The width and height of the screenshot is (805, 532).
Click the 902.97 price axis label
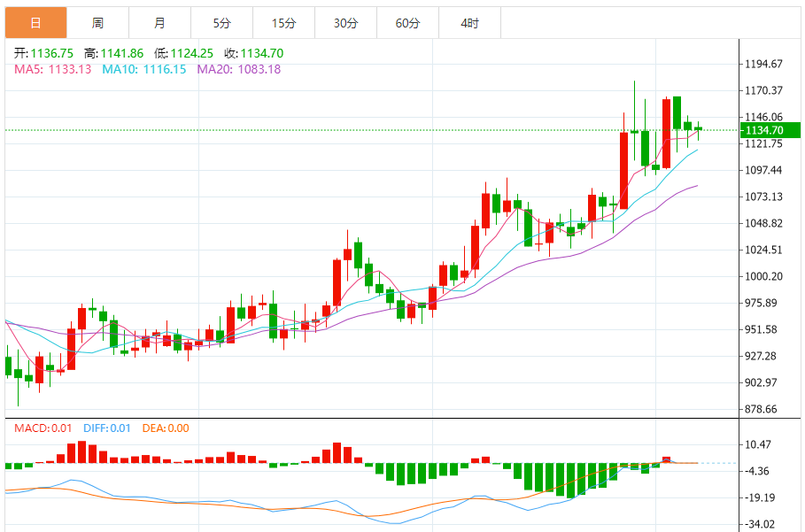761,382
